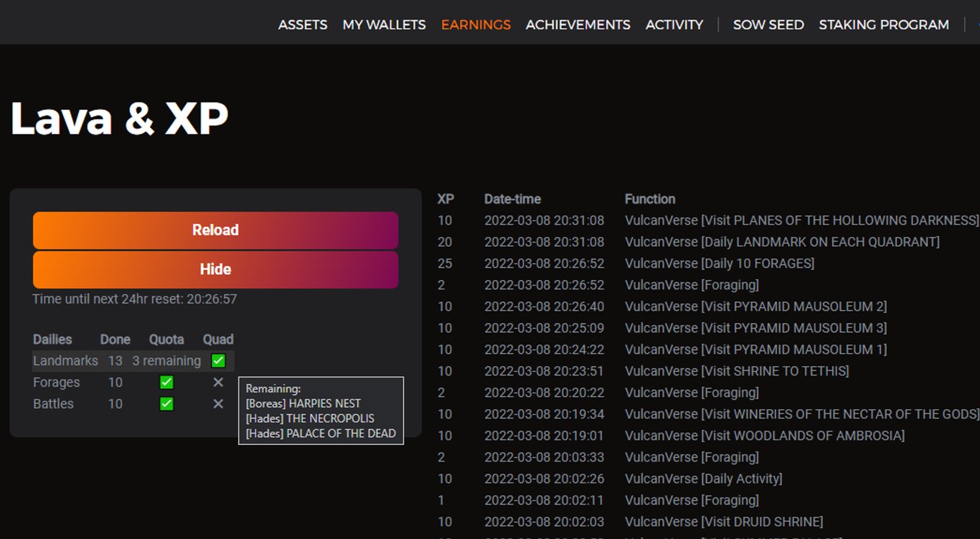Click the date-time 2022-03-08 20:31:08 with XP 20
This screenshot has width=980, height=539.
[x=544, y=242]
